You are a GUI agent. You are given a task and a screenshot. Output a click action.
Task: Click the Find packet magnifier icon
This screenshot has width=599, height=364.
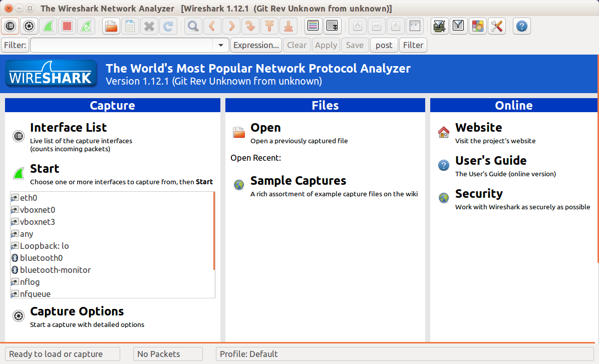coord(192,26)
